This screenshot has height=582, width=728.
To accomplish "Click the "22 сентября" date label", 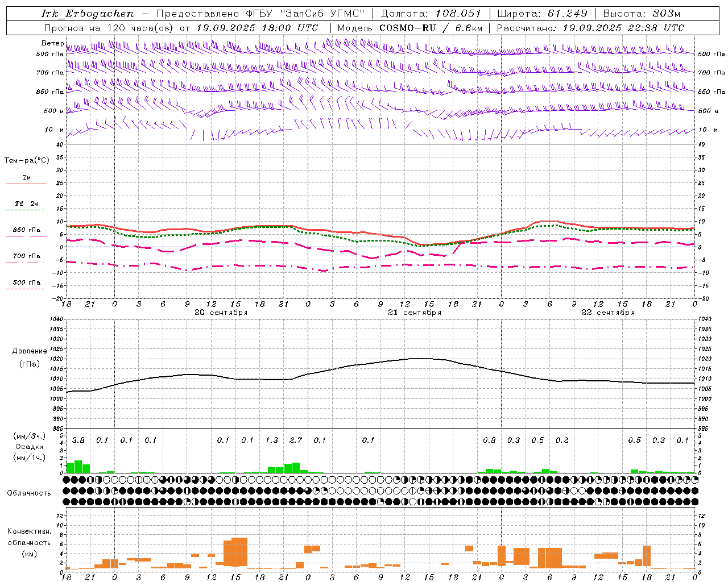I will (608, 313).
